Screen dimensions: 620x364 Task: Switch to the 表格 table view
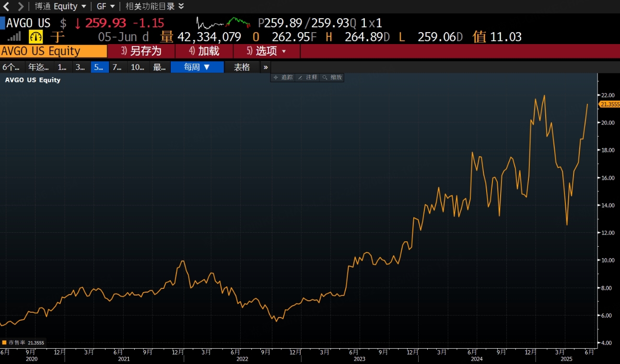[x=242, y=67]
